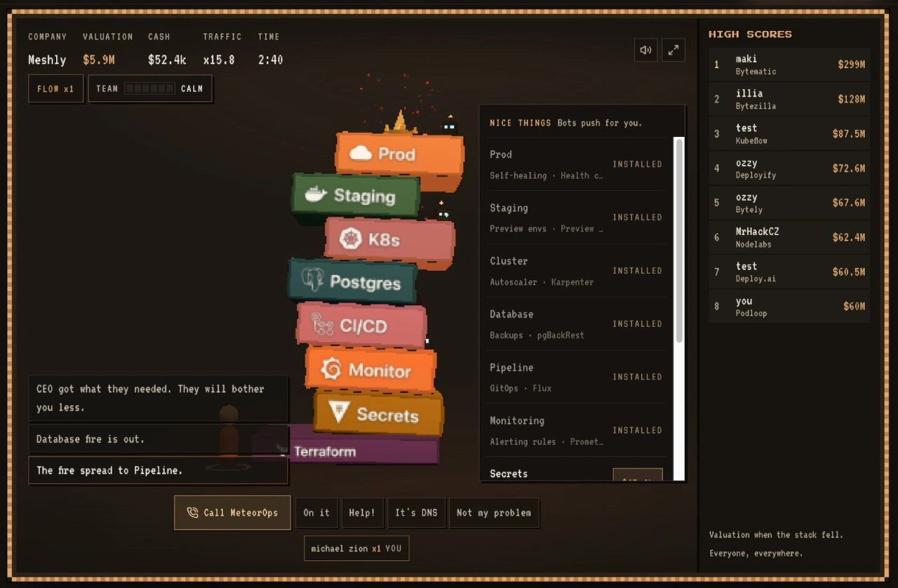Click "Database fire is out." message
This screenshot has height=588, width=898.
tap(158, 439)
